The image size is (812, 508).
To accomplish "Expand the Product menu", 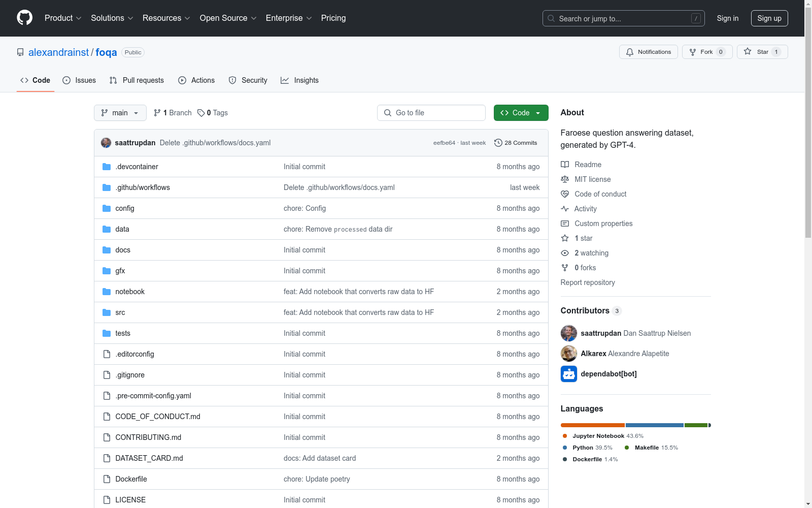I will (63, 18).
